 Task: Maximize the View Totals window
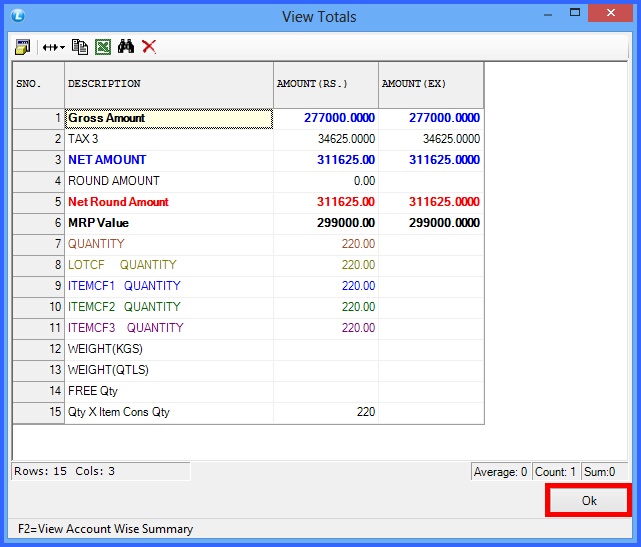[x=575, y=13]
